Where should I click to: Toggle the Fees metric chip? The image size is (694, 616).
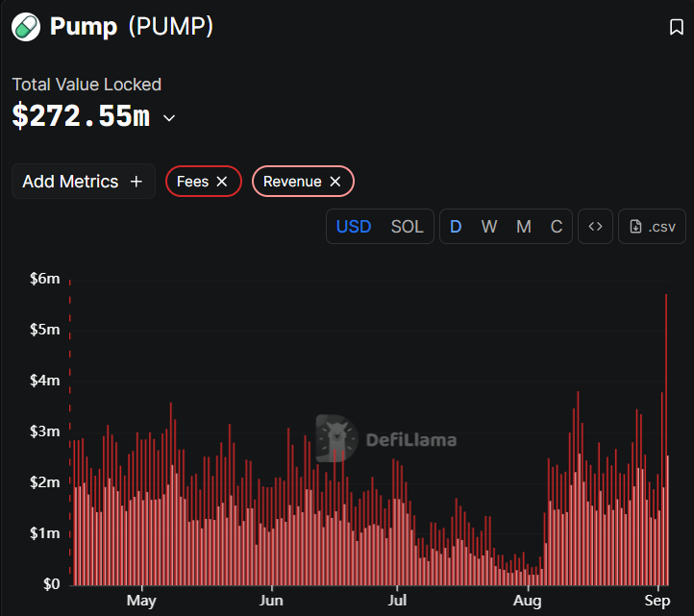(x=203, y=181)
